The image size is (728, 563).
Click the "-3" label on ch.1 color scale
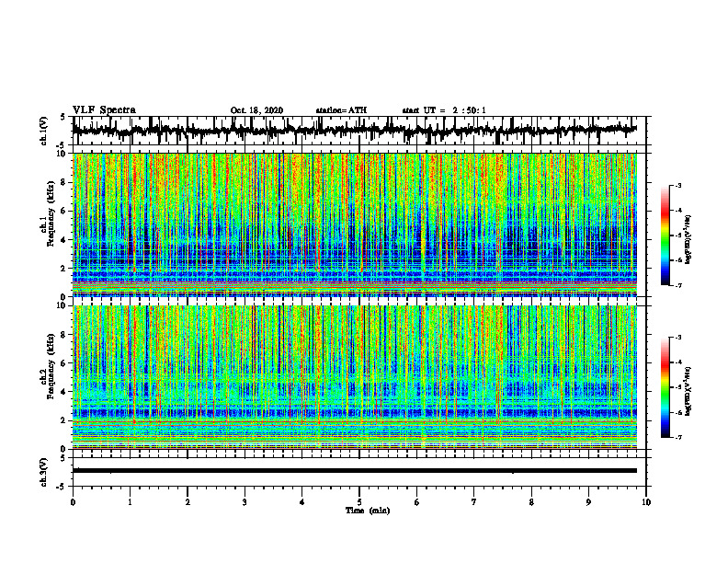678,185
